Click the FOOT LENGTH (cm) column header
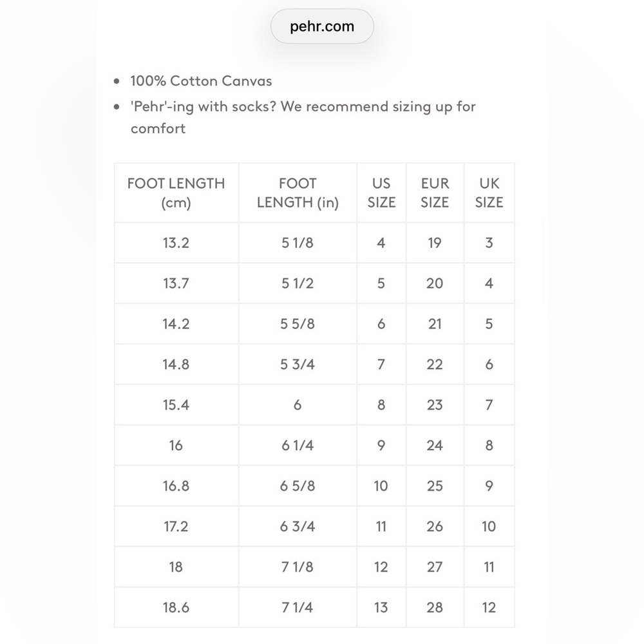The width and height of the screenshot is (644, 644). (x=176, y=193)
